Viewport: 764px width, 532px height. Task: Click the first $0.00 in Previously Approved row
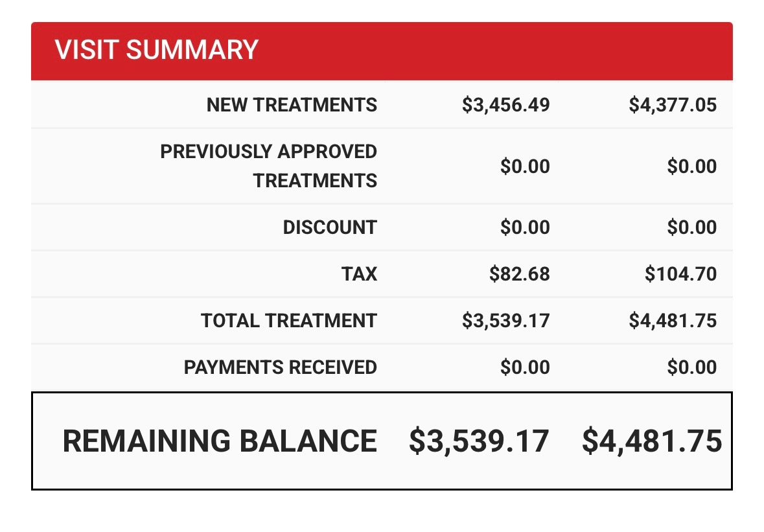click(x=525, y=167)
